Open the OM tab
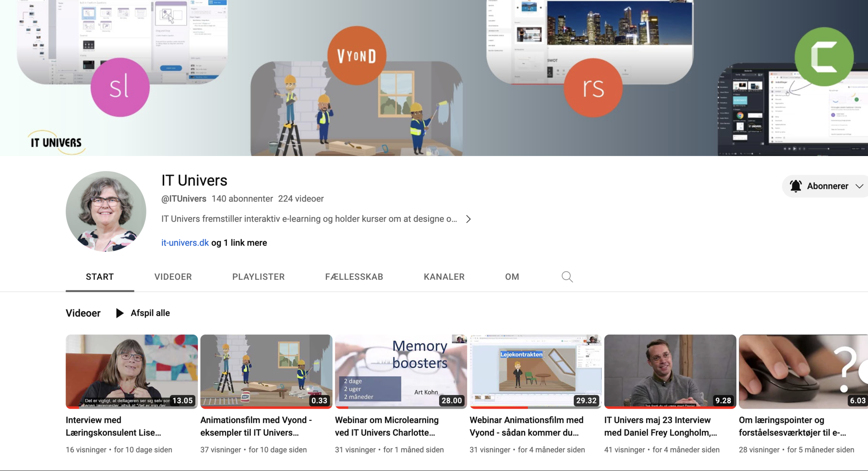This screenshot has width=868, height=471. pyautogui.click(x=512, y=277)
